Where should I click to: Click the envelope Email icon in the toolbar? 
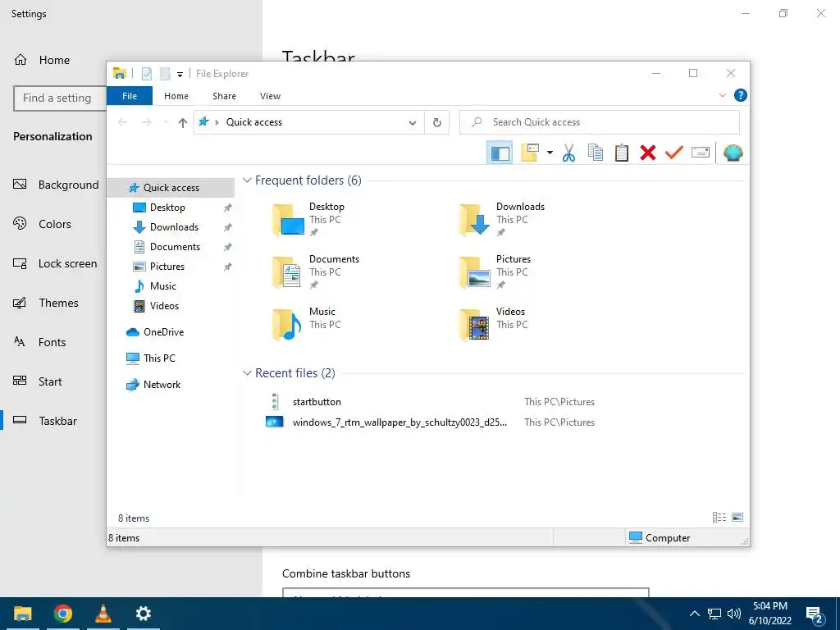pos(701,153)
